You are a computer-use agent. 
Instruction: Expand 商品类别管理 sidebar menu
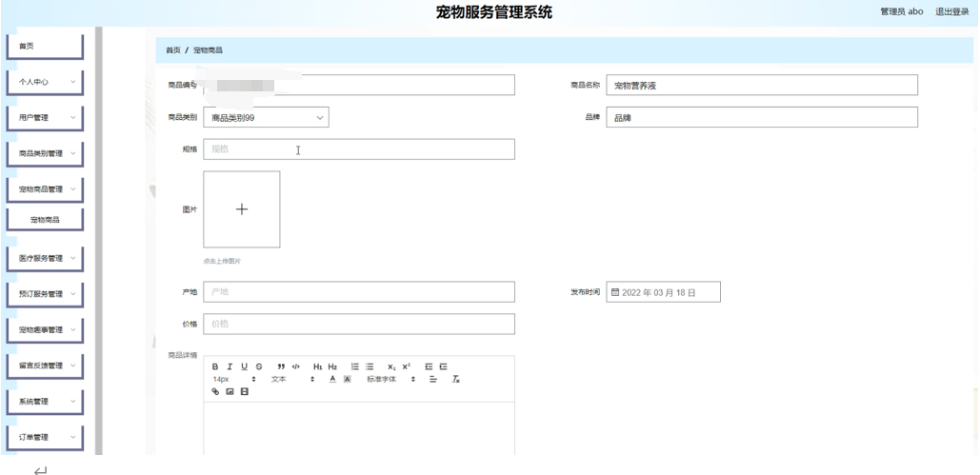click(x=45, y=154)
